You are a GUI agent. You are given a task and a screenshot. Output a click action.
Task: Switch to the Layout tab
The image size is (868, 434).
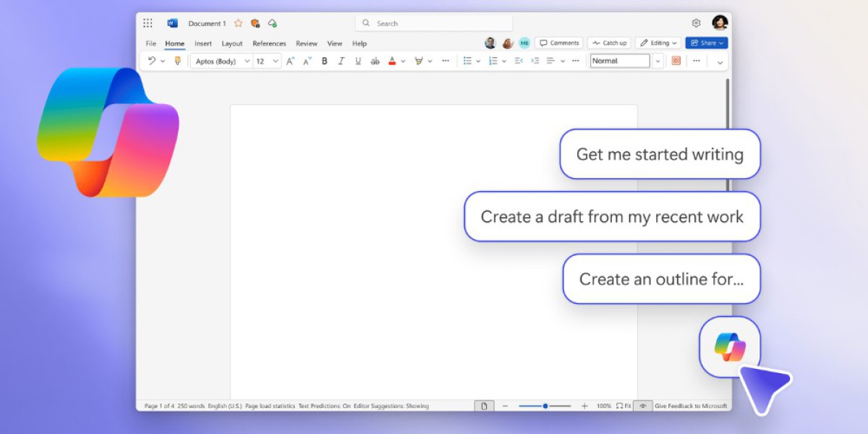click(232, 43)
